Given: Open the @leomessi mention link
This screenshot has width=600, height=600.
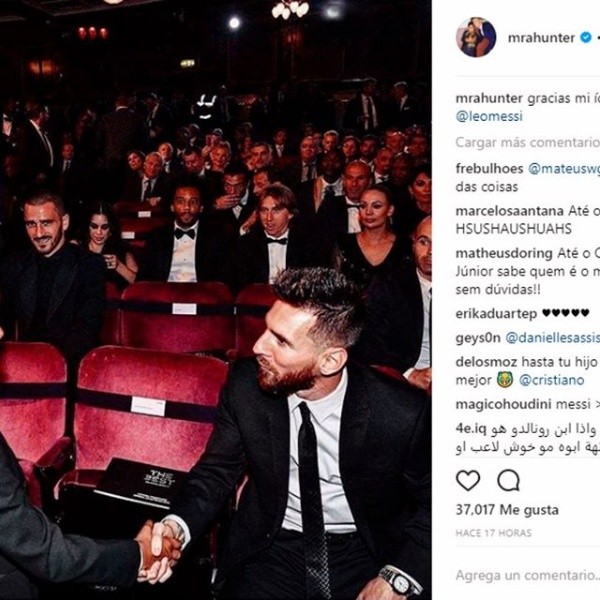Looking at the screenshot, I should click(x=489, y=116).
